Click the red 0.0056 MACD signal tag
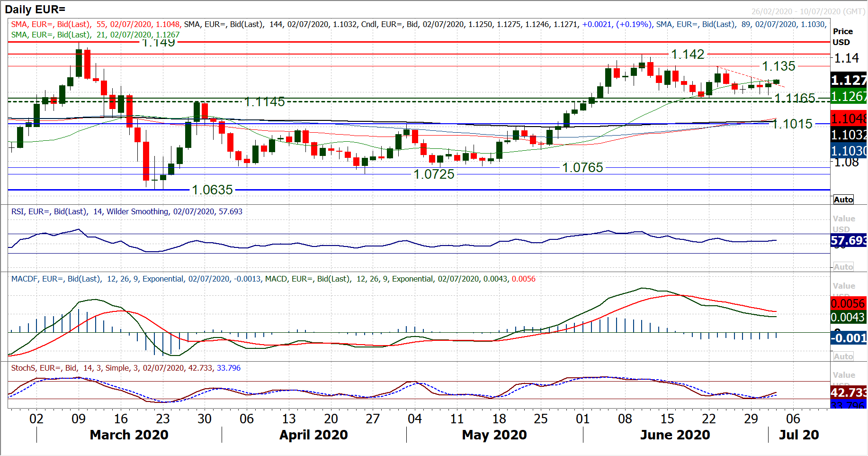Viewport: 868px width, 456px height. 849,303
